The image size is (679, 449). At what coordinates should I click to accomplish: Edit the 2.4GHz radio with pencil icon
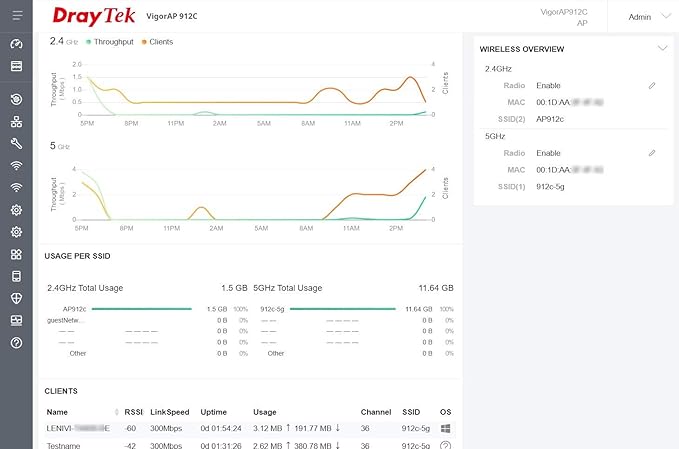click(x=652, y=85)
